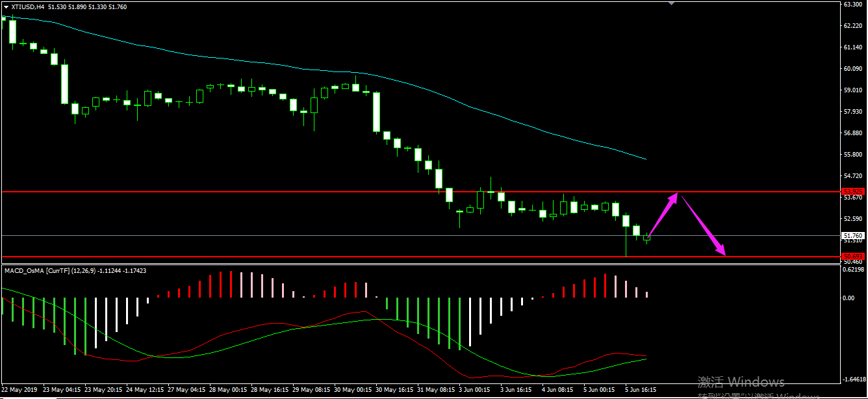Viewport: 868px width, 399px height.
Task: Click the chart shift marker at top edge
Action: [672, 3]
